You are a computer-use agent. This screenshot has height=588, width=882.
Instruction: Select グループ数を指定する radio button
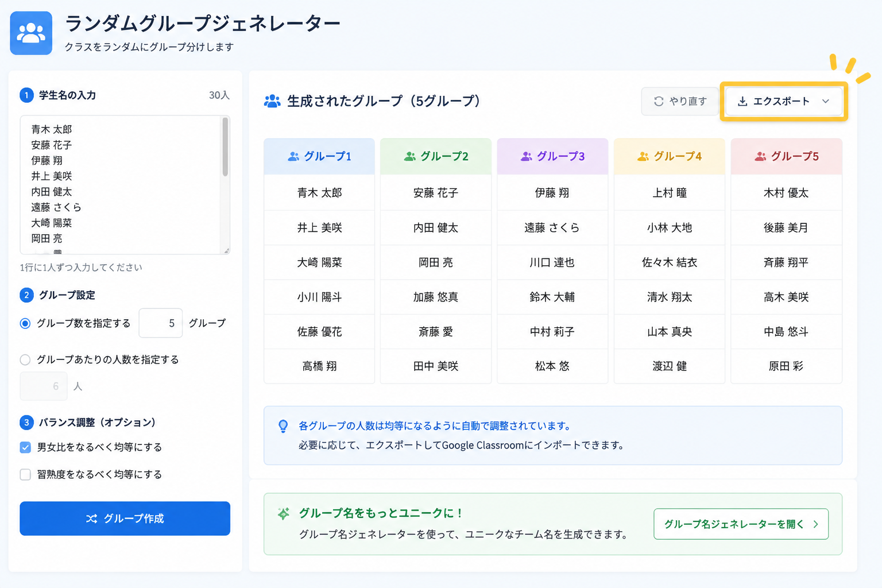coord(25,323)
